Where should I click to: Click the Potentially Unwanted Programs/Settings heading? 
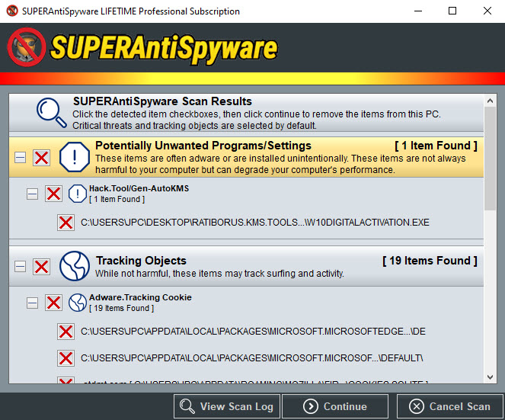(x=203, y=146)
